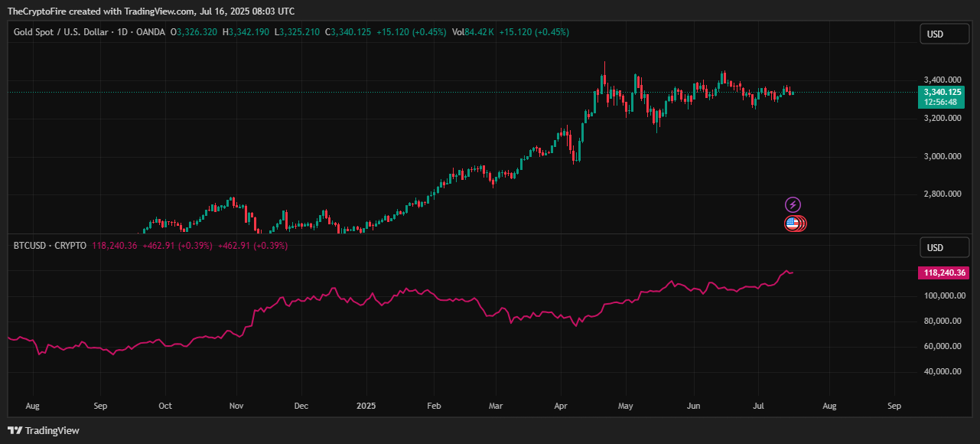Click the TradingView logo at bottom
980x444 pixels.
(44, 430)
